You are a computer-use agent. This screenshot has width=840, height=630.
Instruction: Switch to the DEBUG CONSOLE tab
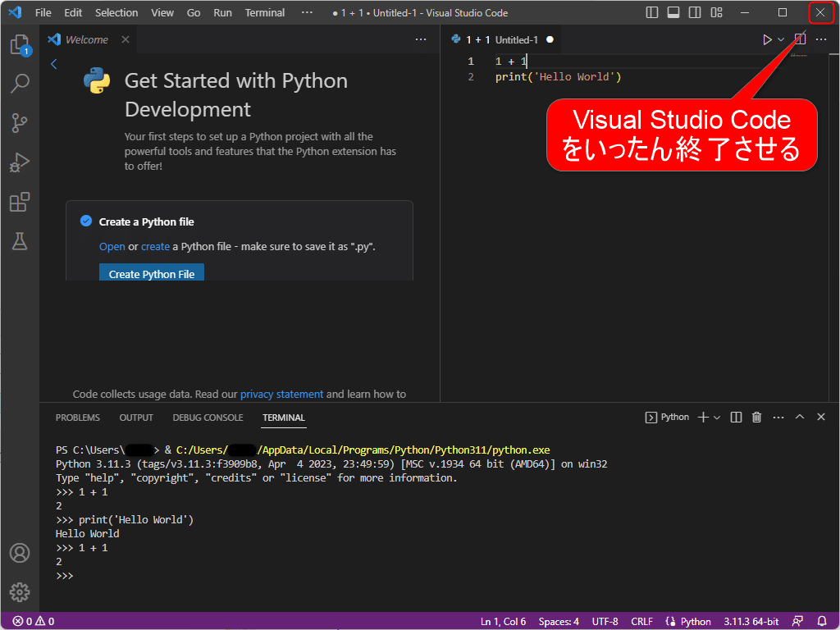[208, 418]
